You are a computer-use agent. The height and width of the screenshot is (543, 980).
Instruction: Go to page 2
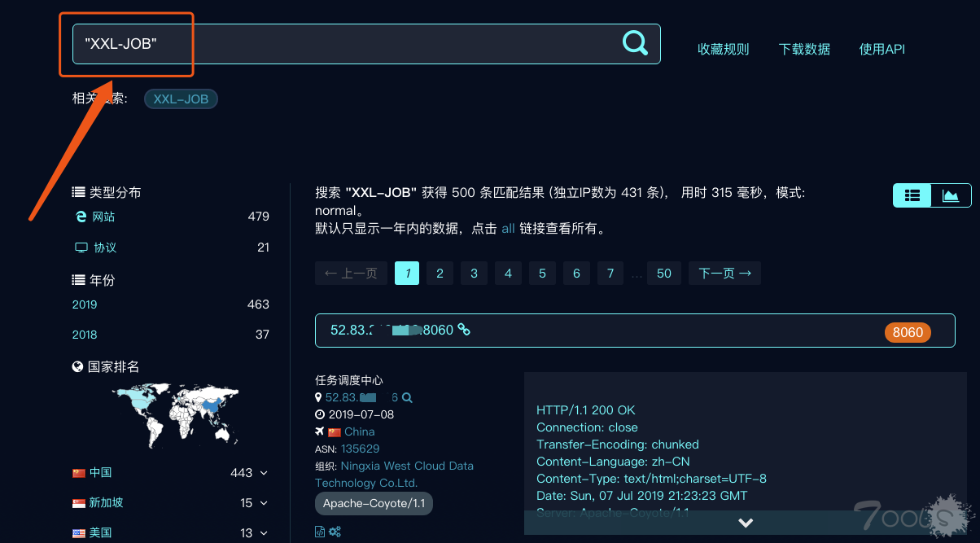440,274
